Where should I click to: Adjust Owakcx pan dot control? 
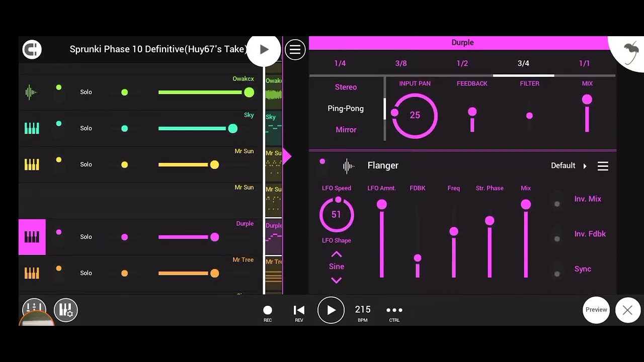[125, 93]
